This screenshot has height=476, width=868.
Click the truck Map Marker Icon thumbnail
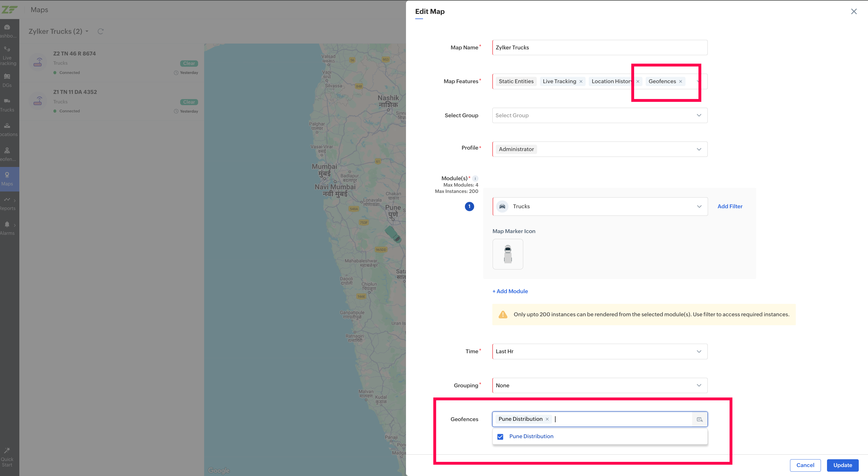pos(508,254)
